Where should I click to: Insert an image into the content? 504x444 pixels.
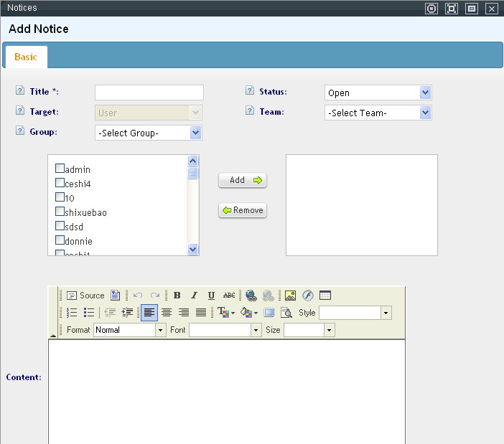290,296
